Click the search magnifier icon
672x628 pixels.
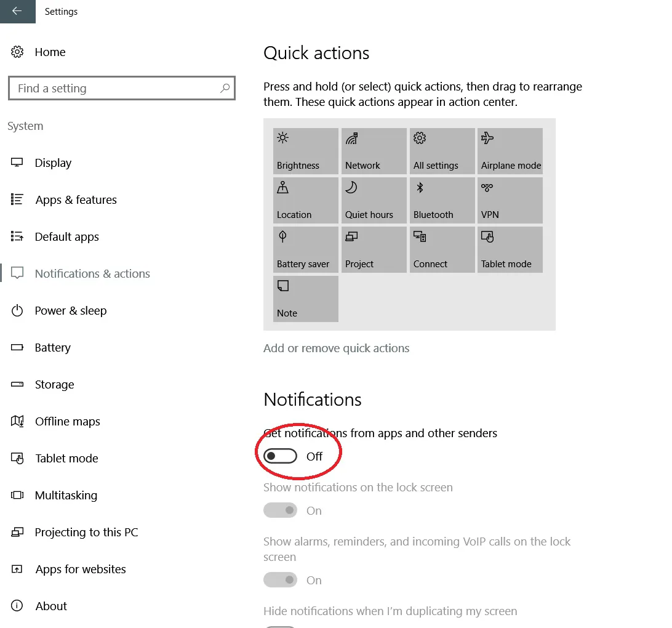[225, 88]
